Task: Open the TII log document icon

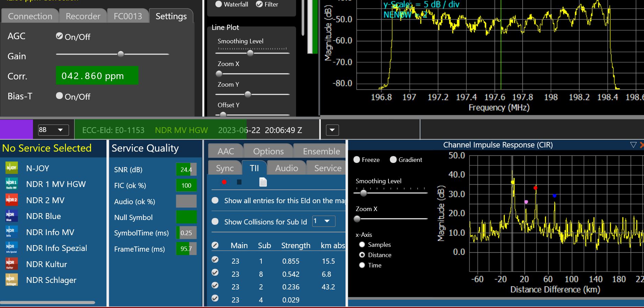Action: [263, 182]
